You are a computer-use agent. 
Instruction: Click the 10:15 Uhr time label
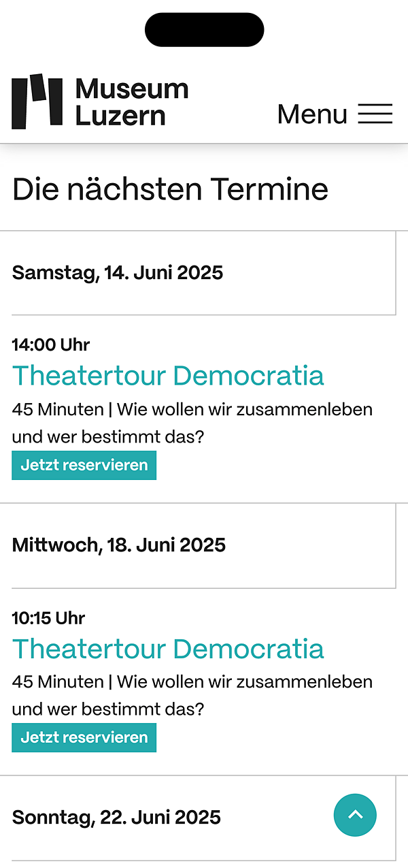click(48, 618)
